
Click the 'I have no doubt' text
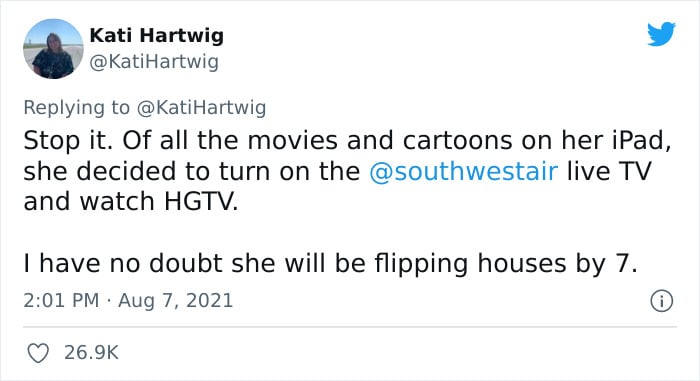click(123, 264)
